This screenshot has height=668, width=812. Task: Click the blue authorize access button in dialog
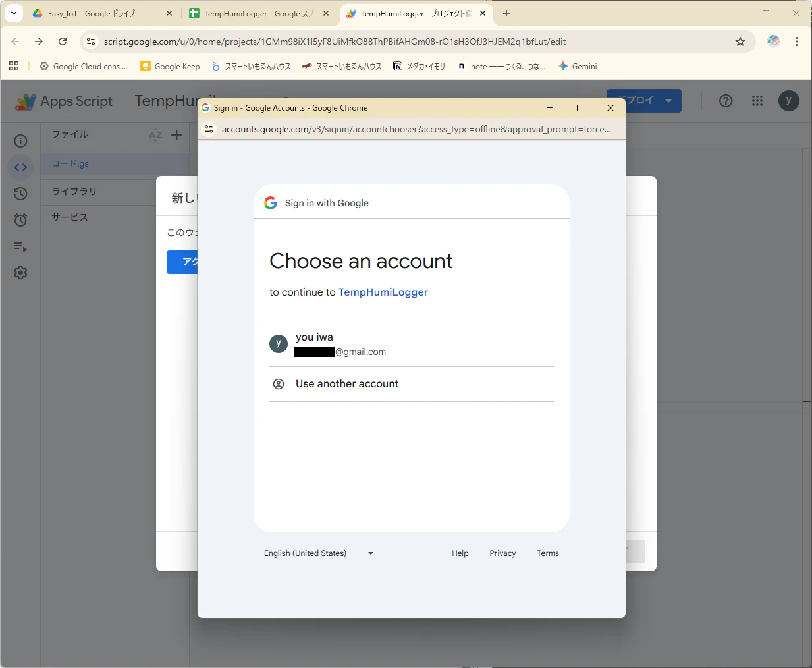click(182, 262)
